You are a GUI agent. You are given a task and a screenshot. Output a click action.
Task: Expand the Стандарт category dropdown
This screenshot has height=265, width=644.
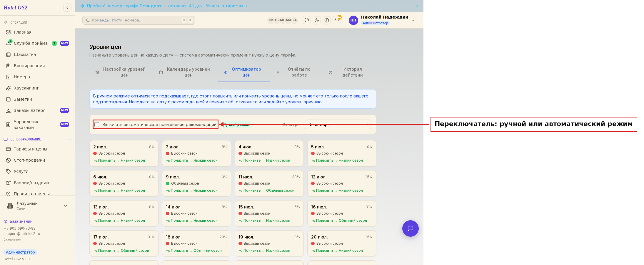338,125
